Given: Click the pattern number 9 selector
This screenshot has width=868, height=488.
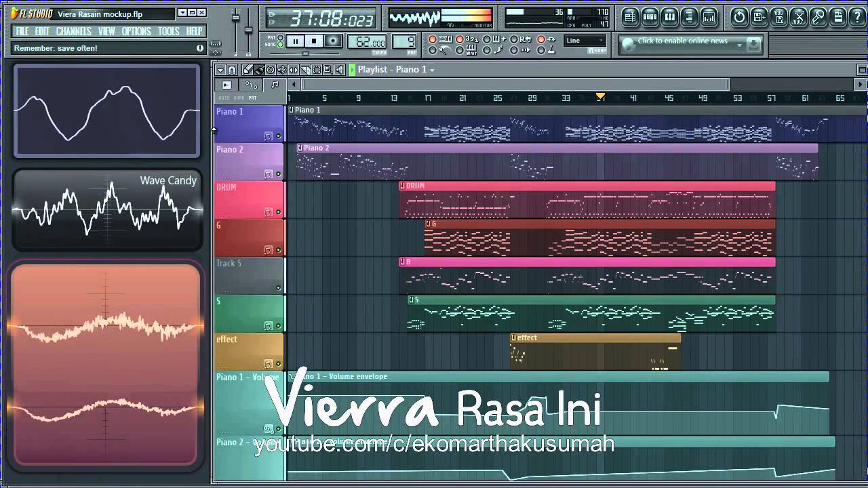Looking at the screenshot, I should click(404, 42).
